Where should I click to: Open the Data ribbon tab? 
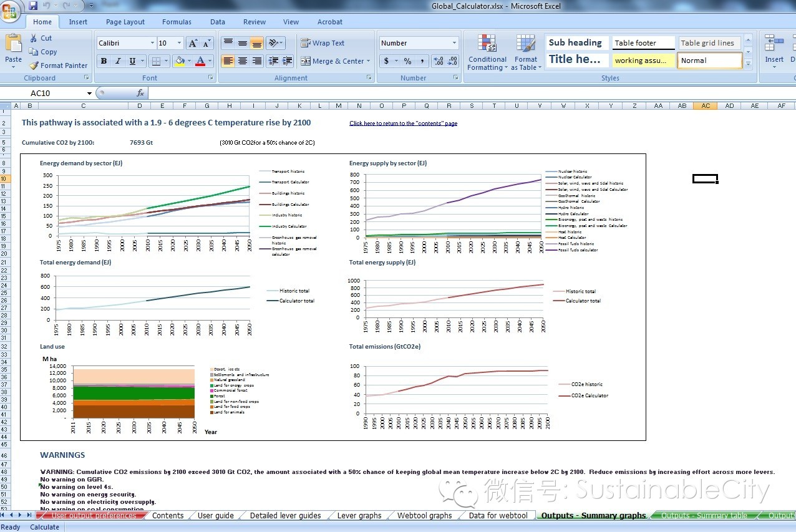(218, 22)
